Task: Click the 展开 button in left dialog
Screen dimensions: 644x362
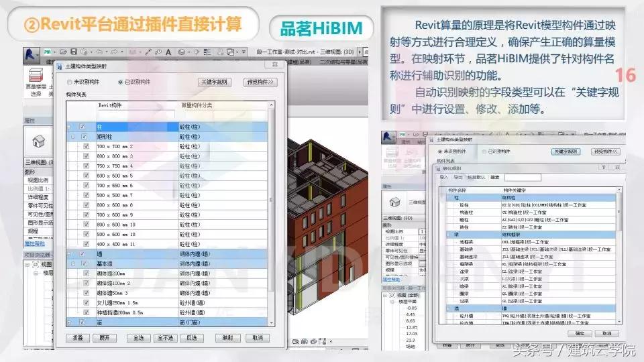Action: coord(105,338)
